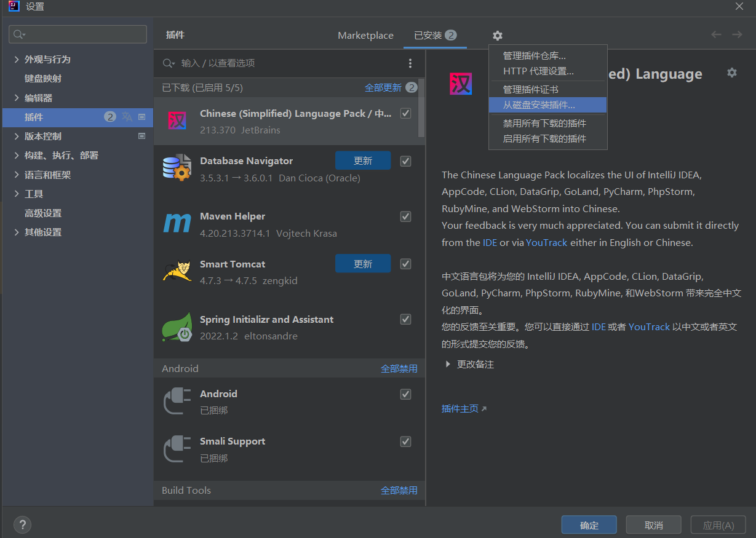Click the update count badge beside 全部更新
Viewport: 756px width, 538px height.
pos(412,87)
